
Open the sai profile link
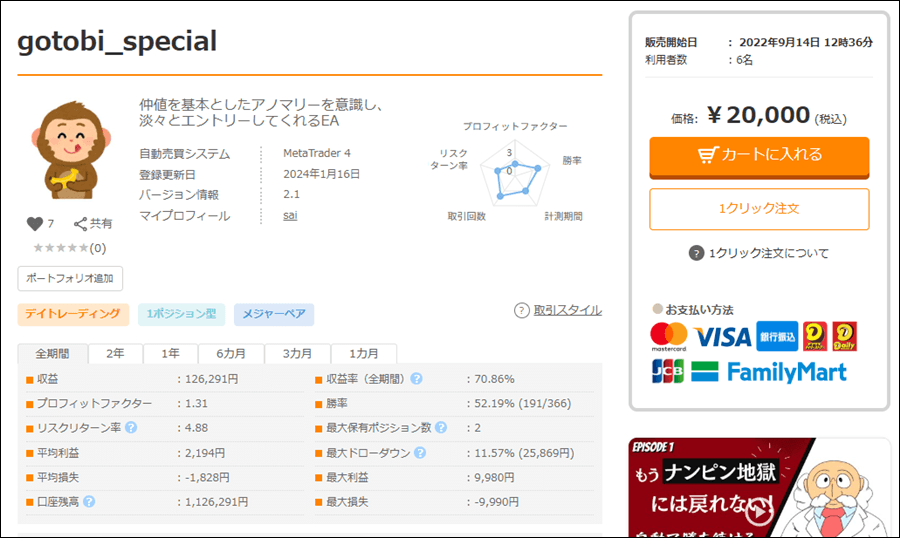point(290,215)
